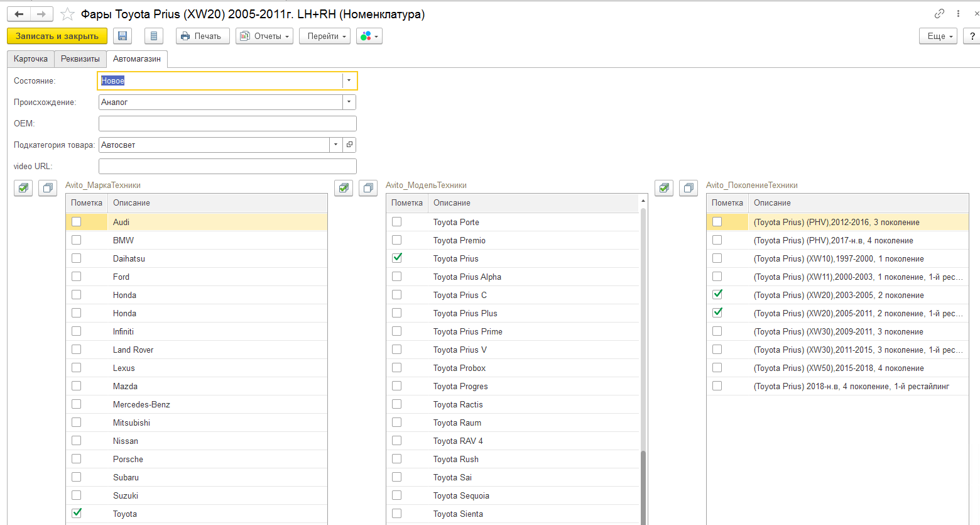Check all items in Avito_ПоколениеТехники list
Screen dimensions: 980x525
[664, 188]
